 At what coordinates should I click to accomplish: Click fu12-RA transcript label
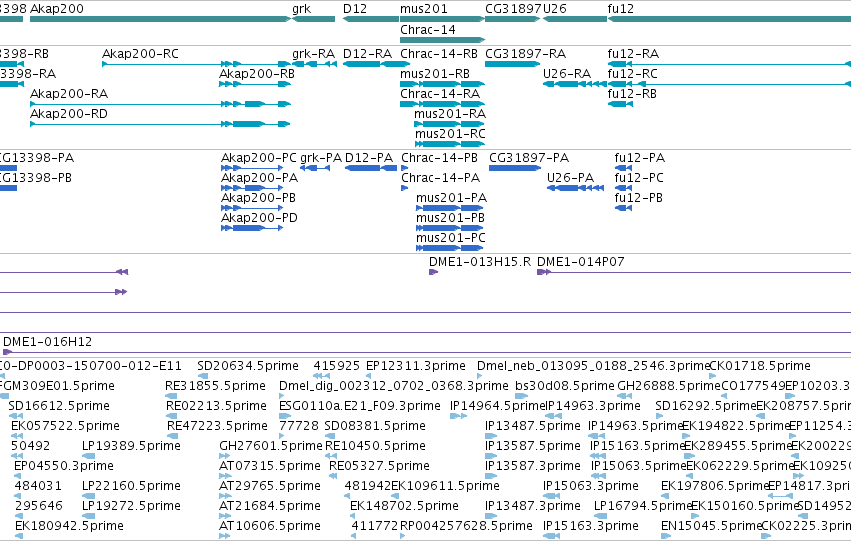(x=633, y=54)
